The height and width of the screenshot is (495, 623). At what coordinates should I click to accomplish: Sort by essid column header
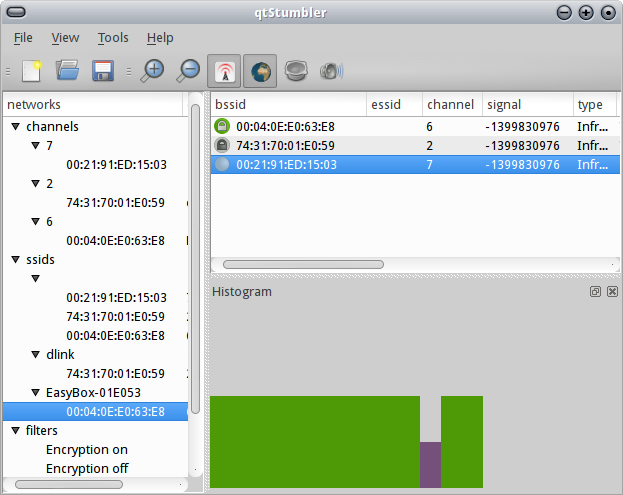pos(395,104)
